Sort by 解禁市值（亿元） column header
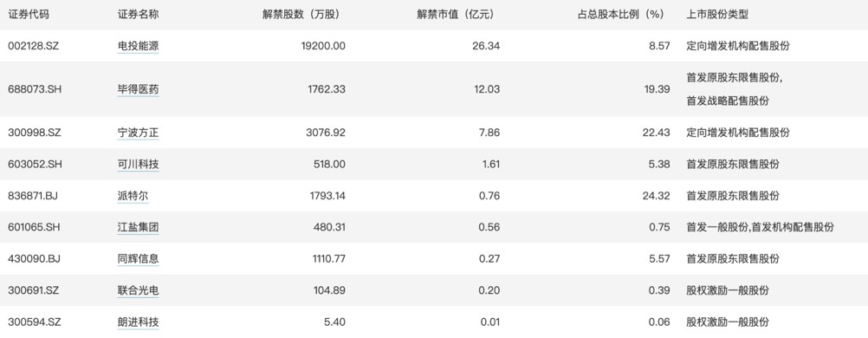868x338 pixels. pos(455,15)
